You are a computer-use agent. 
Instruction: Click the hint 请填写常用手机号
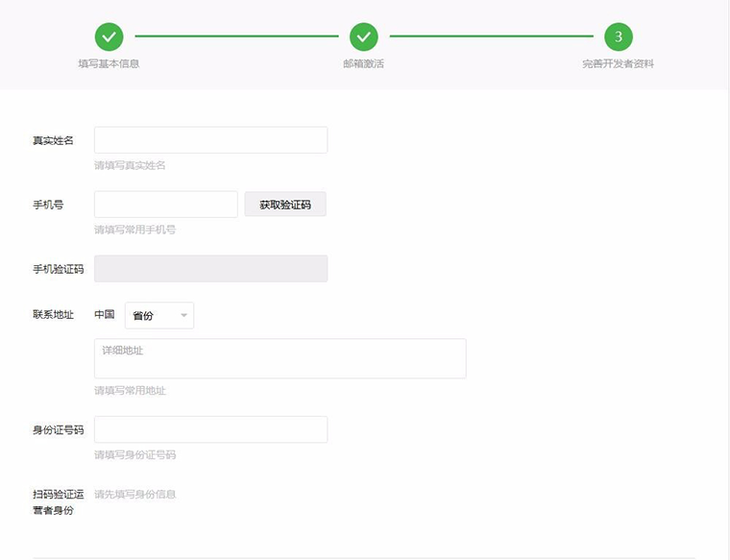click(135, 230)
